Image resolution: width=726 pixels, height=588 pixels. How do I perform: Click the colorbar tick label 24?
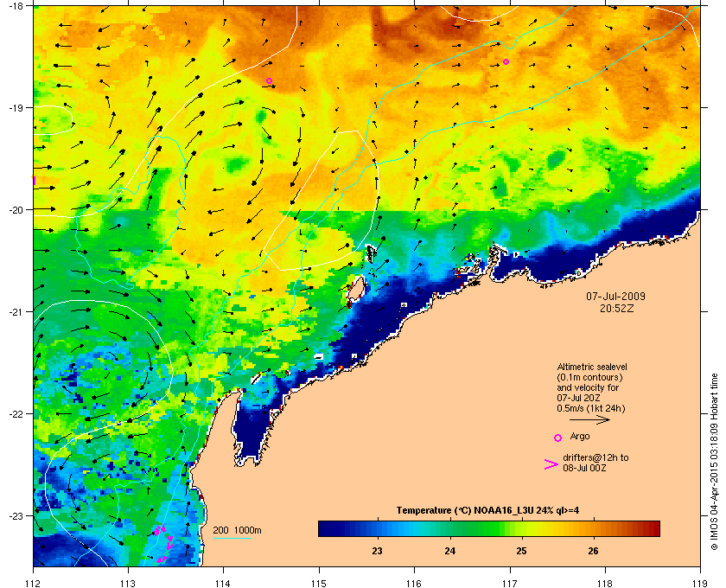tap(449, 551)
